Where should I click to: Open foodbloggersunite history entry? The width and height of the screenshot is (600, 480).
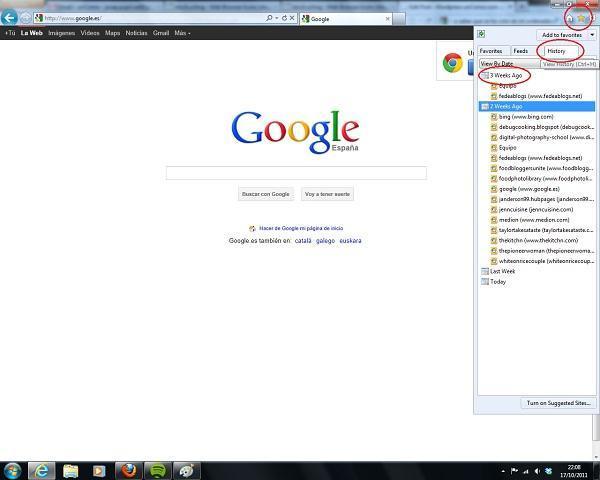[542, 168]
